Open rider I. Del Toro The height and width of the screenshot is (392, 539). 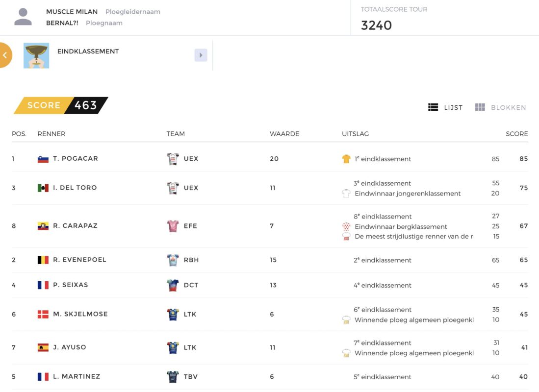pos(75,188)
